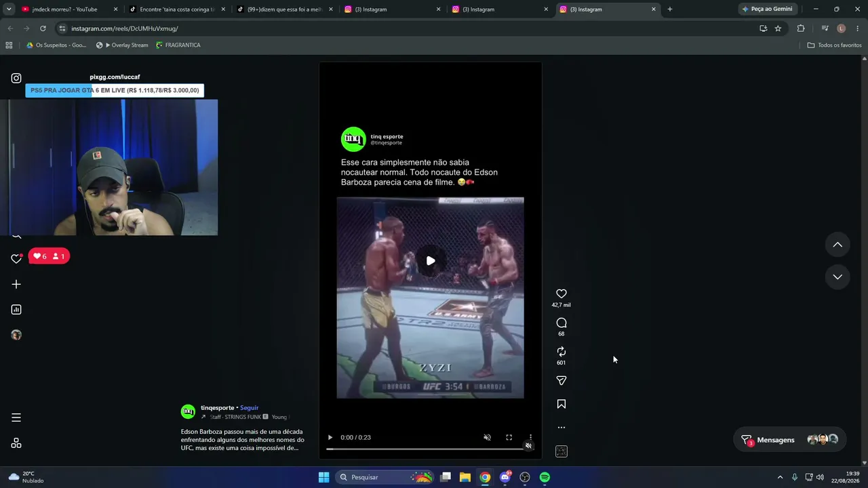Viewport: 868px width, 488px height.
Task: Open the FRAGRANTICA bookmark
Action: (x=178, y=45)
